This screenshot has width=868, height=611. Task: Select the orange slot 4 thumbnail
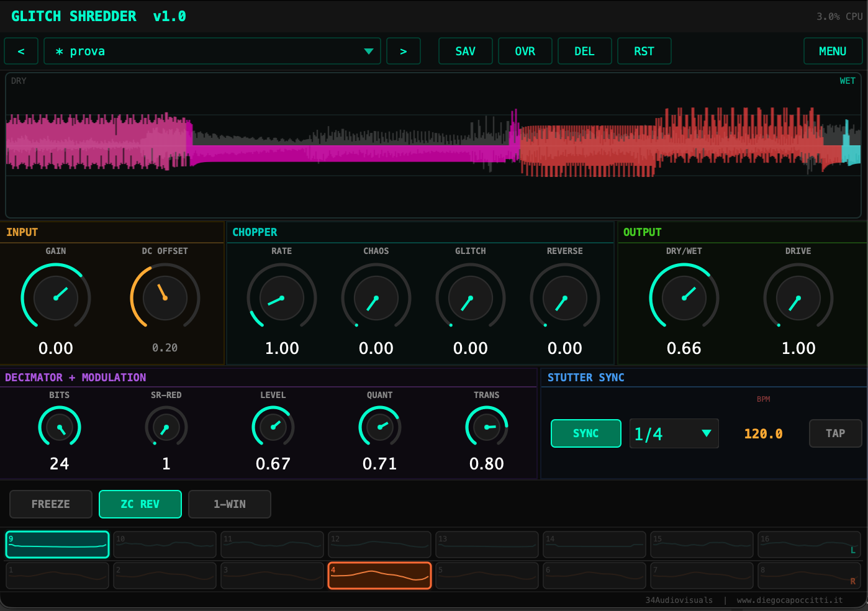(379, 576)
